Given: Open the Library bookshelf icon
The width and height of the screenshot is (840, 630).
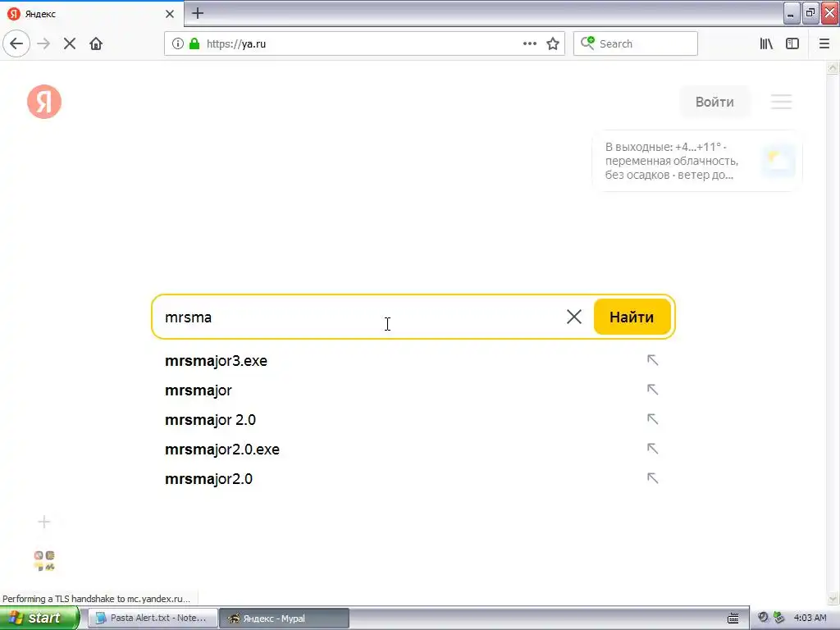Looking at the screenshot, I should click(x=767, y=44).
